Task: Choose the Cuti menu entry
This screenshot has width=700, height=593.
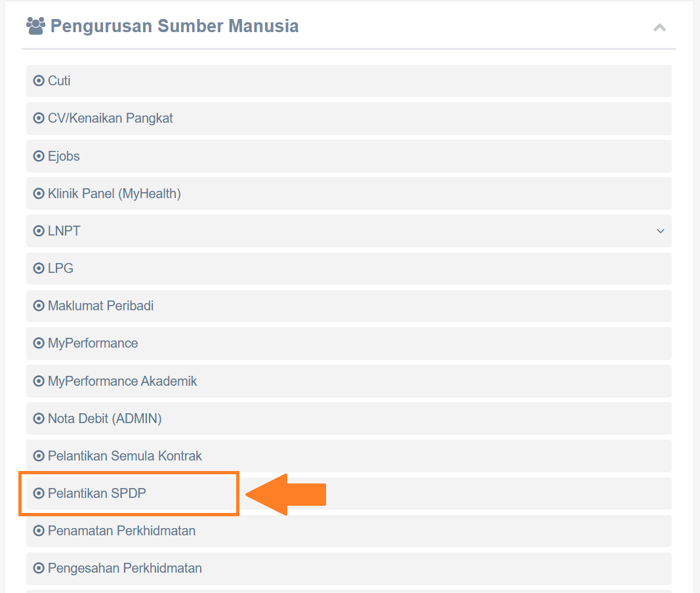Action: [x=348, y=81]
